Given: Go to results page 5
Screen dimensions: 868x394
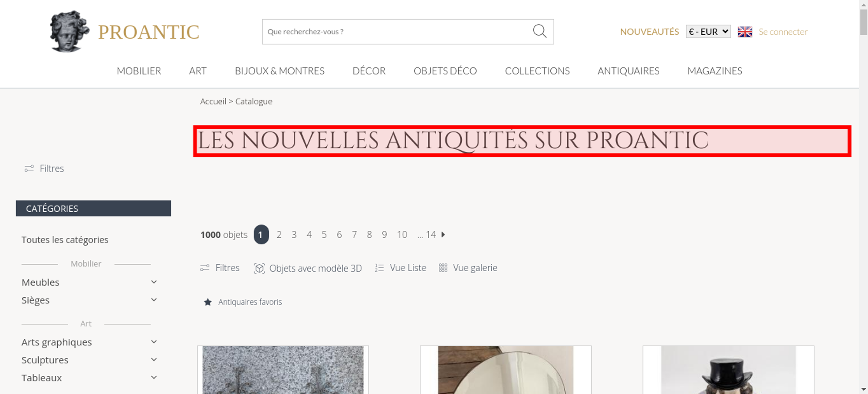Looking at the screenshot, I should click(324, 235).
